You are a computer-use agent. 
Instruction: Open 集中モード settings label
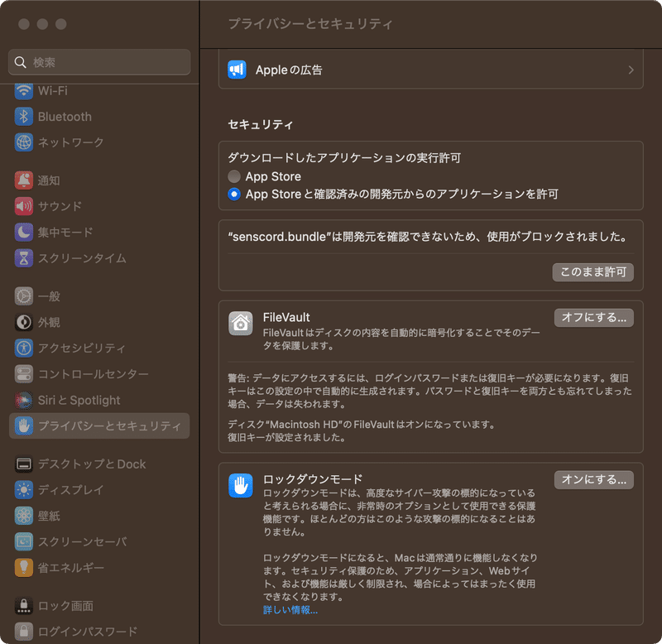tap(65, 233)
